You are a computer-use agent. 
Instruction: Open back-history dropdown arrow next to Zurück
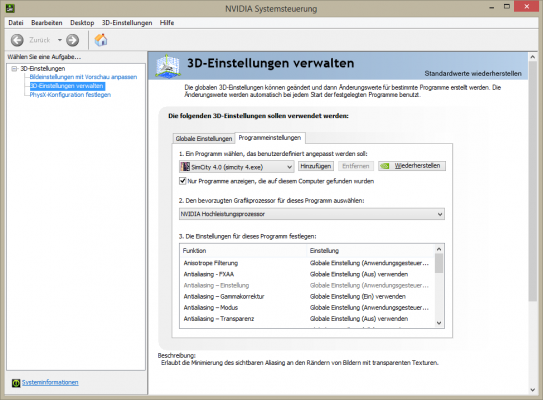click(x=60, y=40)
